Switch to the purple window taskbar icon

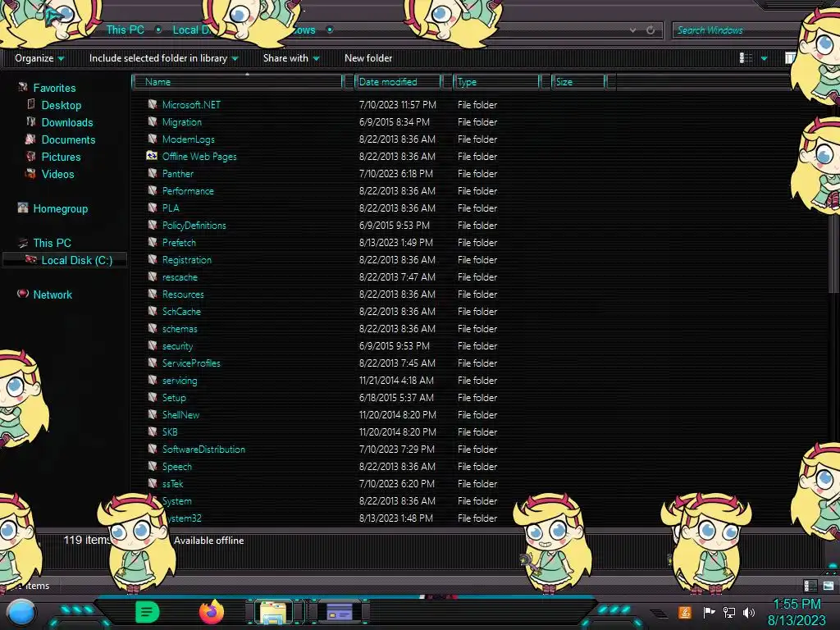(x=339, y=612)
